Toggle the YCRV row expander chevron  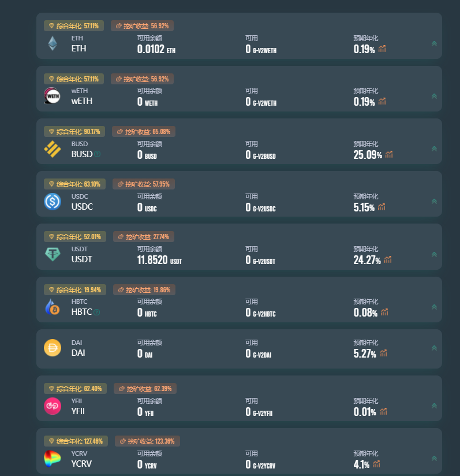tap(434, 459)
